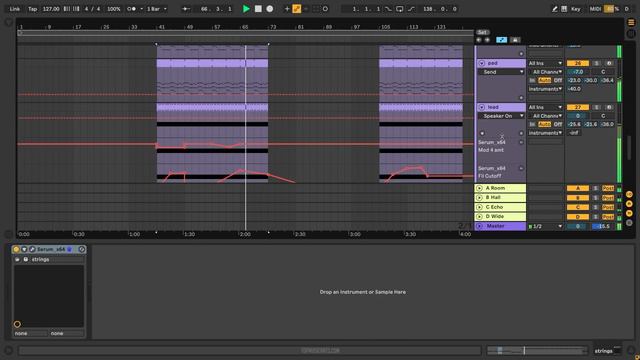Toggle the Key map mode button

point(576,9)
